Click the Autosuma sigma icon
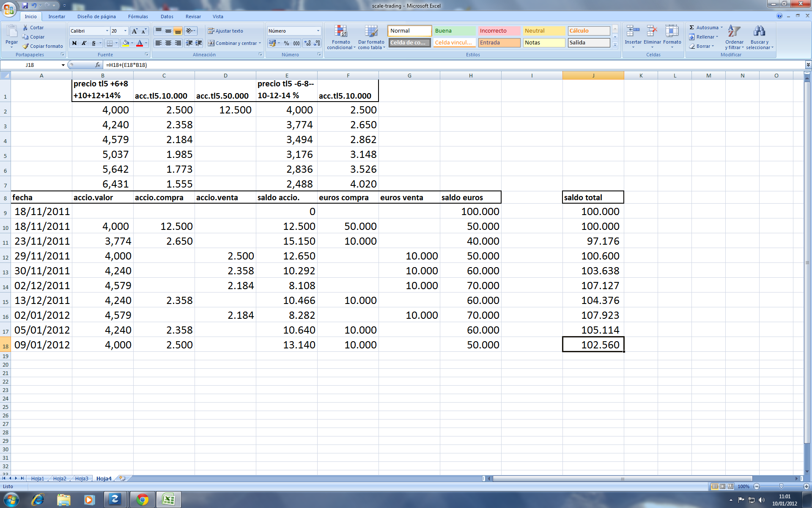 pos(692,28)
